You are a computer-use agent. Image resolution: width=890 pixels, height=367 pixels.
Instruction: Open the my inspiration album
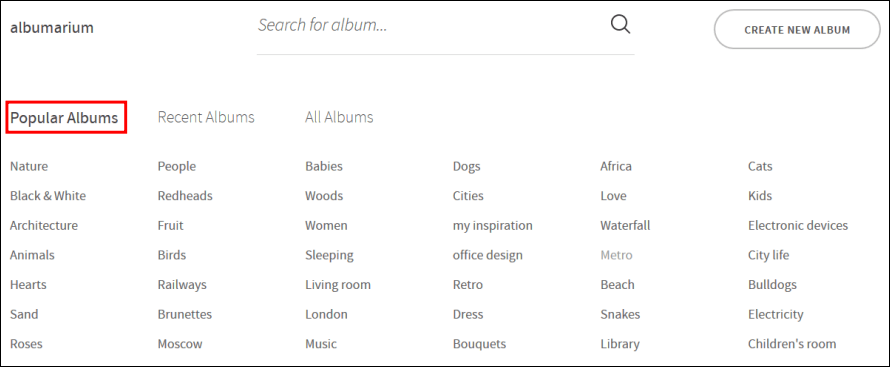tap(493, 226)
